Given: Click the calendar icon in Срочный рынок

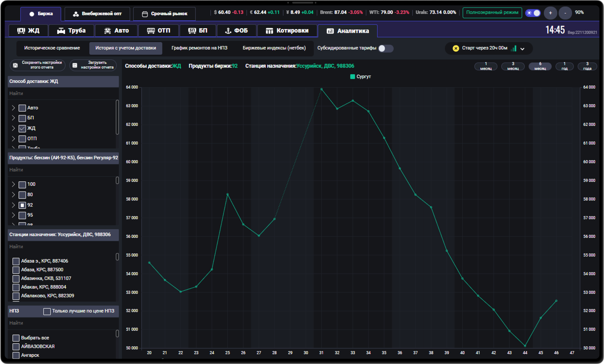Looking at the screenshot, I should (145, 14).
